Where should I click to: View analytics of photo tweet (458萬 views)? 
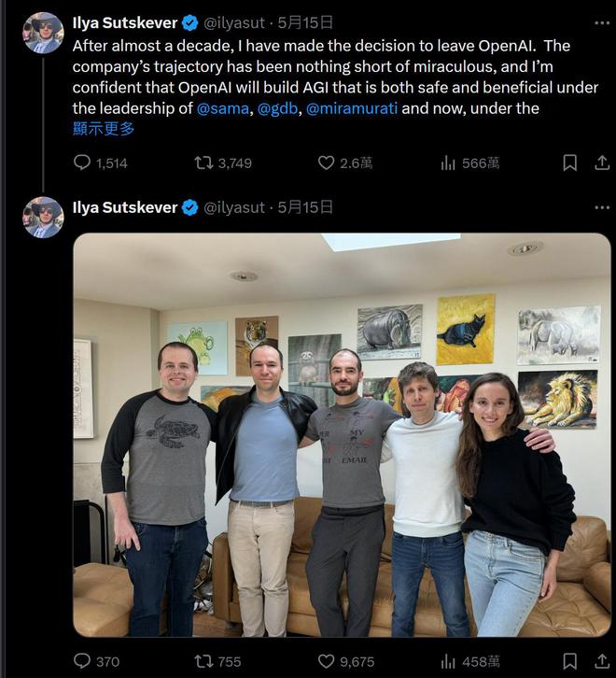[469, 661]
